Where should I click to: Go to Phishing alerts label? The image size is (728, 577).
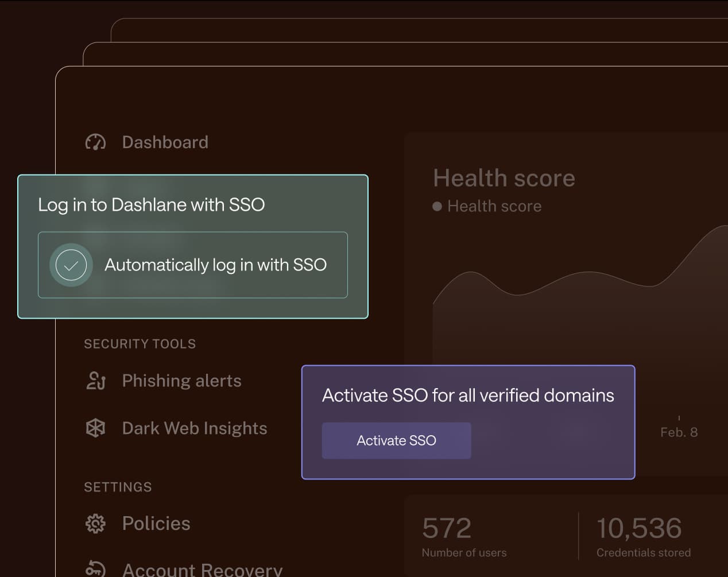[181, 381]
